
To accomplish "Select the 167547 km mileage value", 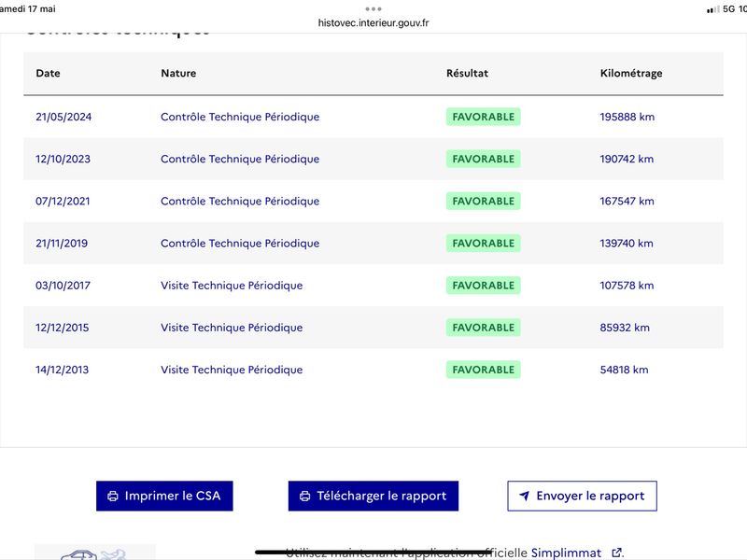I will pyautogui.click(x=627, y=201).
